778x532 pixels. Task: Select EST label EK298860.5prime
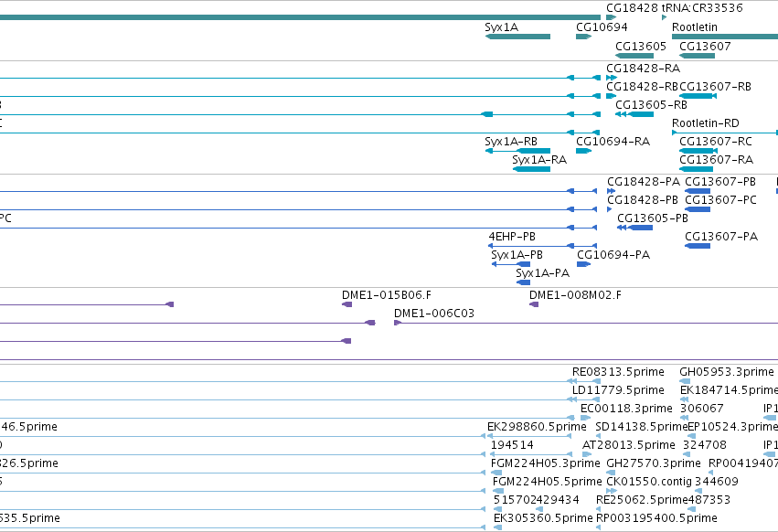pos(537,427)
